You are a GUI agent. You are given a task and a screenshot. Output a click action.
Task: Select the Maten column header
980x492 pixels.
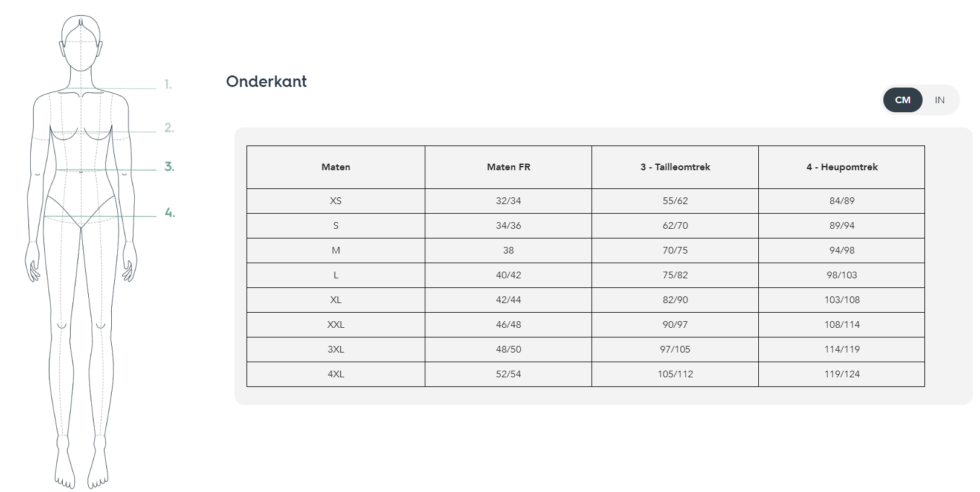336,167
